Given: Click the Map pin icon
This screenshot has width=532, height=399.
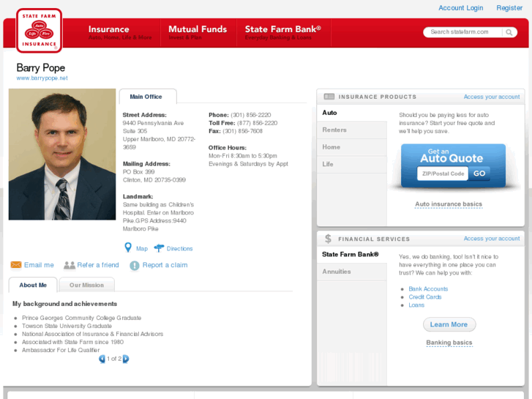Looking at the screenshot, I should (128, 247).
